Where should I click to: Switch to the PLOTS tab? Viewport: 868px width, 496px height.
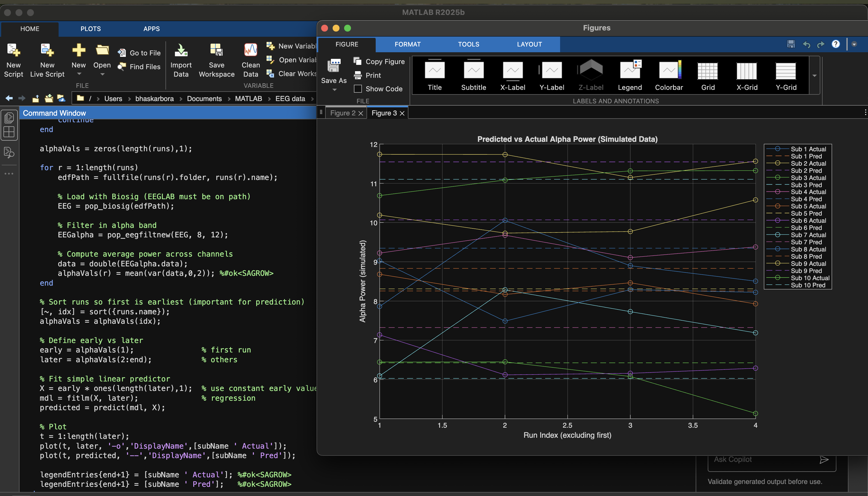click(91, 29)
